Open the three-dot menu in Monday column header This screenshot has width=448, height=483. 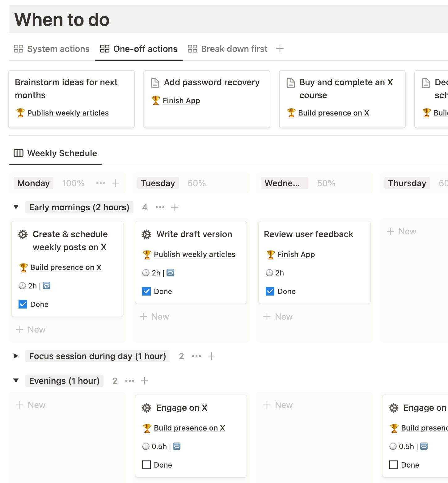pyautogui.click(x=100, y=183)
